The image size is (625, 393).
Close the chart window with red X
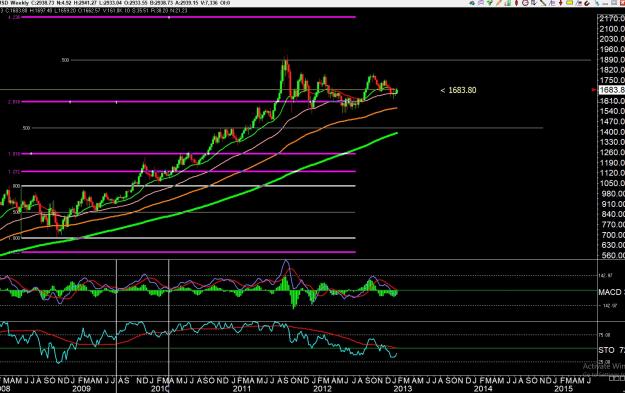click(622, 3)
